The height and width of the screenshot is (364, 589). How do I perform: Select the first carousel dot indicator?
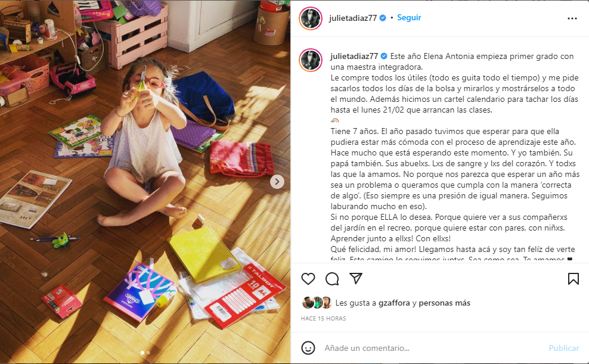(x=142, y=353)
